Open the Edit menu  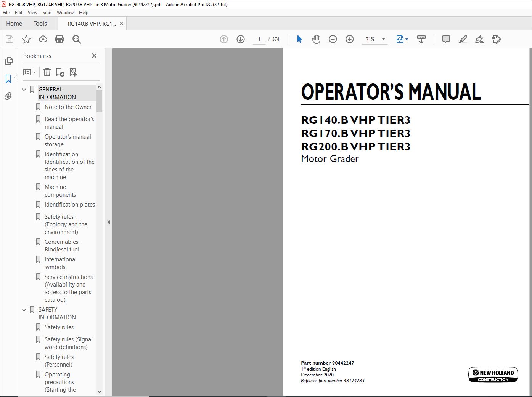[x=19, y=13]
